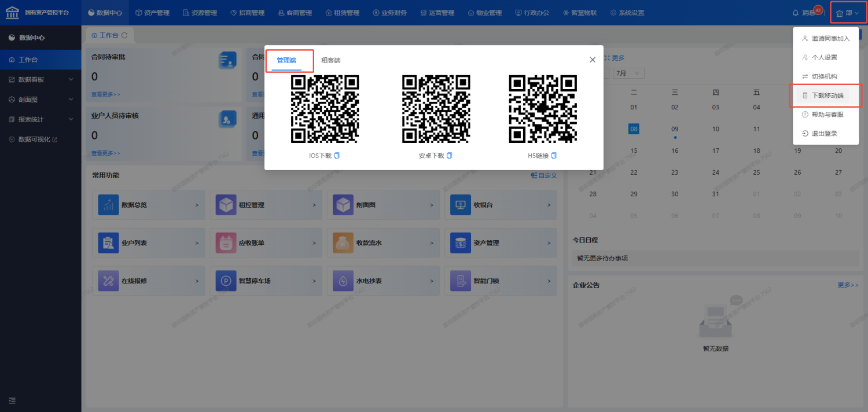The width and height of the screenshot is (868, 412).
Task: Open 查看更多 under 业户人员待审核
Action: click(x=106, y=153)
